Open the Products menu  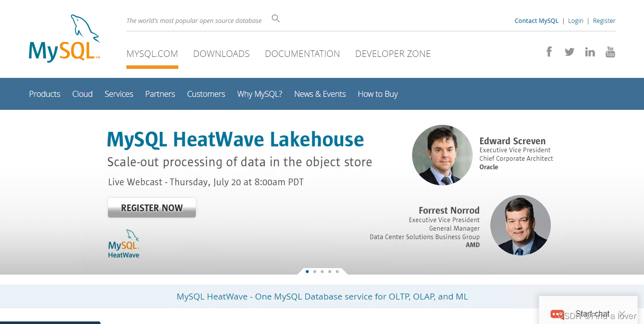(x=44, y=94)
